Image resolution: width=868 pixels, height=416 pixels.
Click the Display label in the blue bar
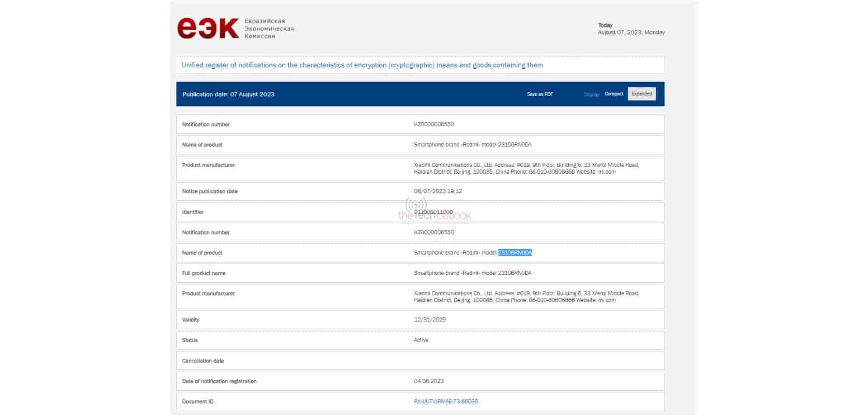click(x=591, y=95)
